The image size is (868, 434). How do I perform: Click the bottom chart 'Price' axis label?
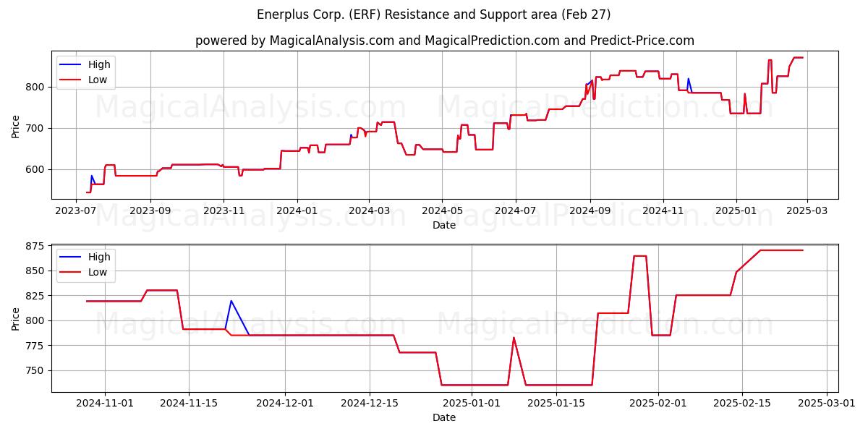16,318
